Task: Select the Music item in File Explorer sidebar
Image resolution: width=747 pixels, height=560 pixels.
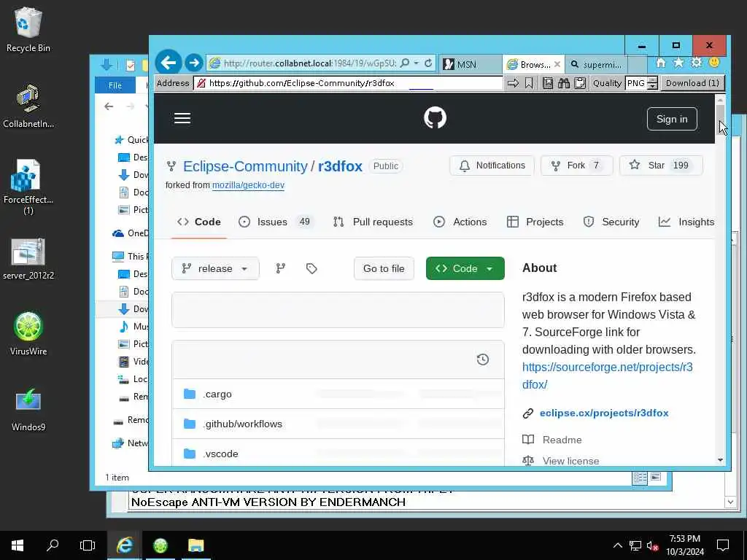Action: pyautogui.click(x=133, y=326)
